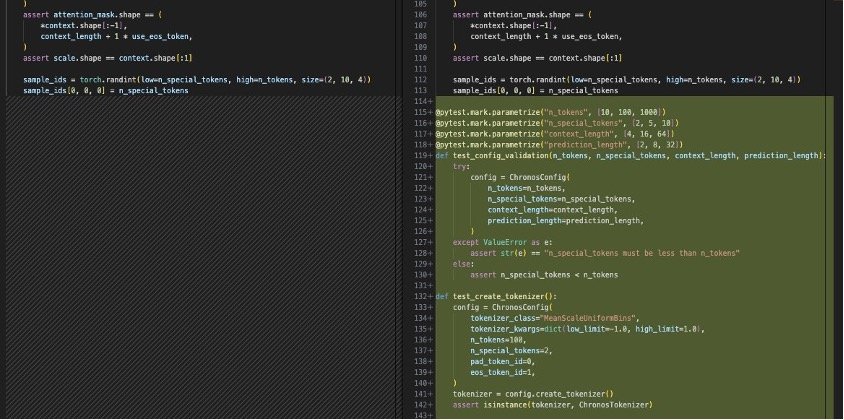844x420 pixels.
Task: Select line number 112 in right pane
Action: [x=419, y=79]
